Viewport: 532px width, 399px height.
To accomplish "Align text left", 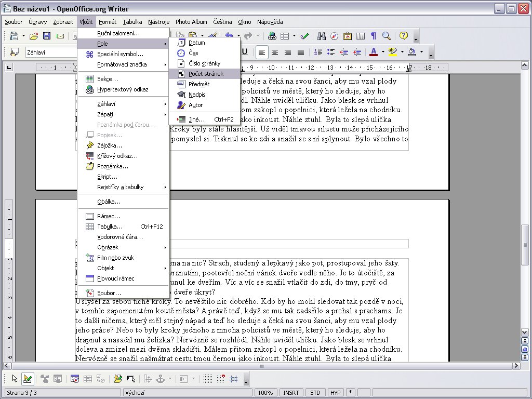I will coord(262,52).
